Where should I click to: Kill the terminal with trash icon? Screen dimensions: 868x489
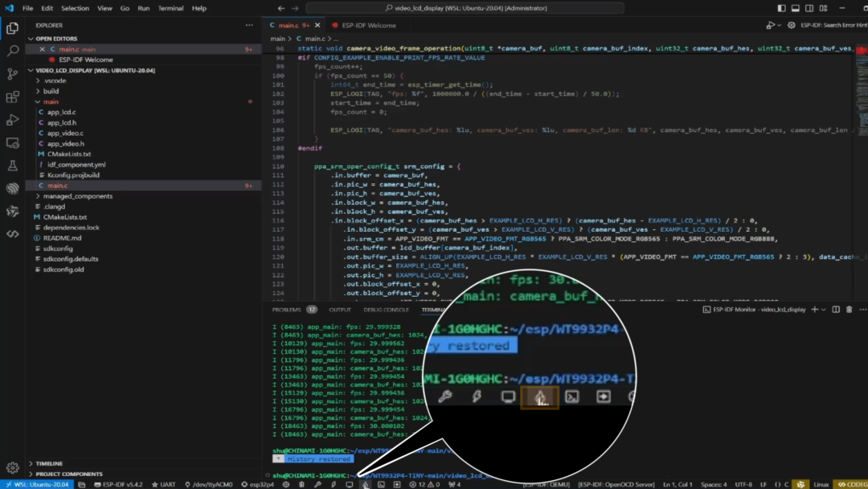[850, 310]
